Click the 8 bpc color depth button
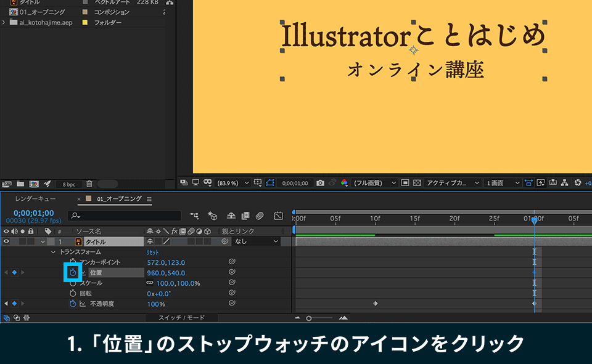This screenshot has width=592, height=364. [68, 184]
